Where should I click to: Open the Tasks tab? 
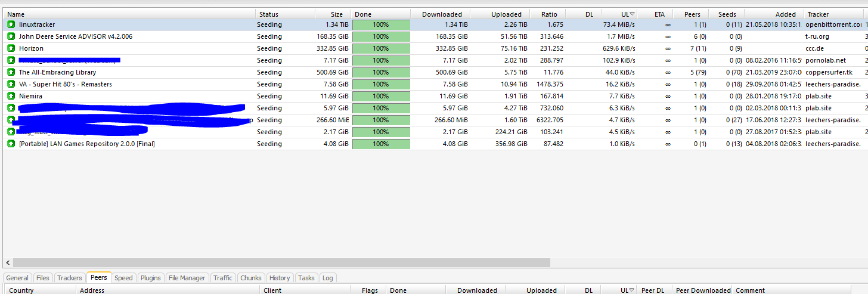click(x=306, y=278)
